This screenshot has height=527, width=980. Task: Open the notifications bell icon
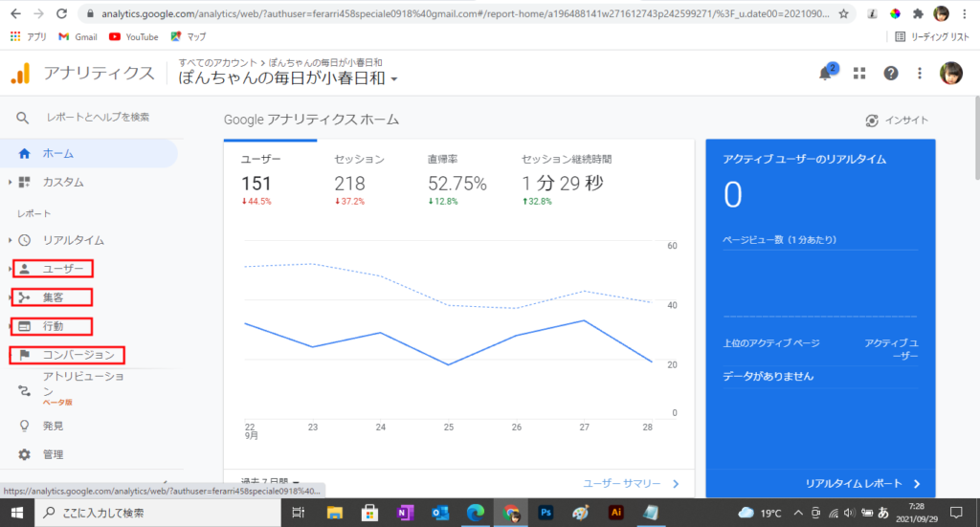pyautogui.click(x=826, y=73)
